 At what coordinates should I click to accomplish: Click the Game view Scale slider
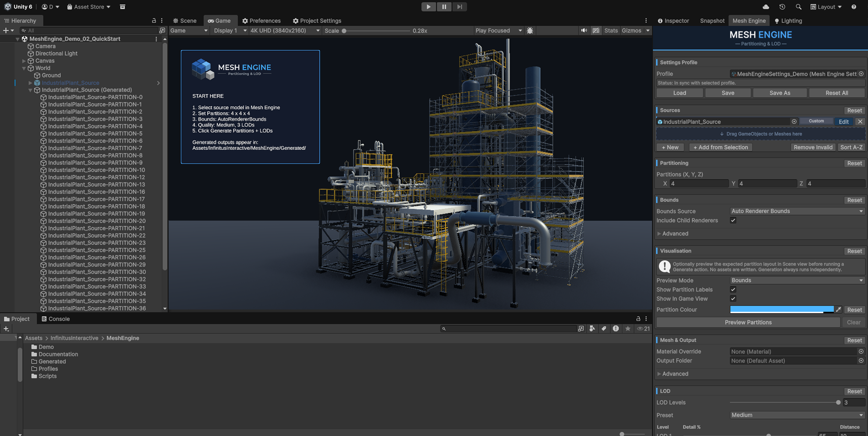tap(376, 31)
